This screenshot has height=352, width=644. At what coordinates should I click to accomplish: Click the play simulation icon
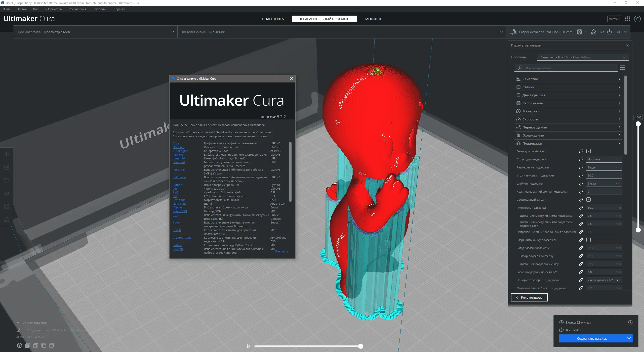point(249,346)
